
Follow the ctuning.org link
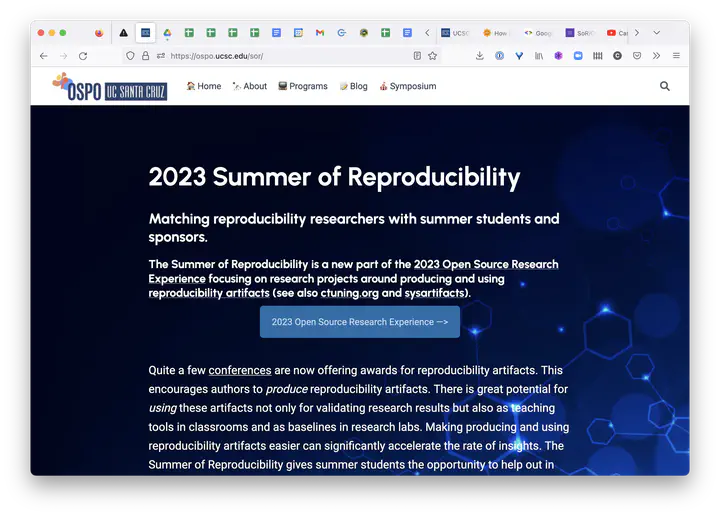point(348,293)
